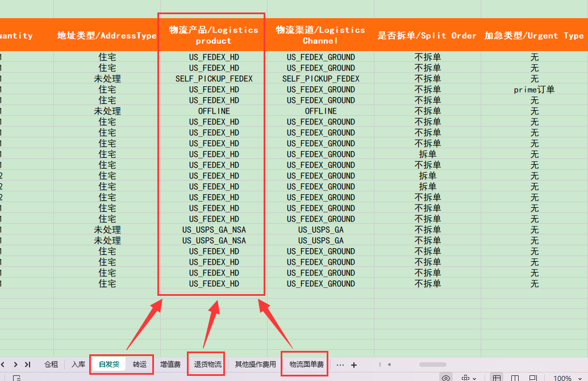The image size is (588, 381).
Task: Select the 是否拆单/Split Order header cell
Action: [427, 35]
